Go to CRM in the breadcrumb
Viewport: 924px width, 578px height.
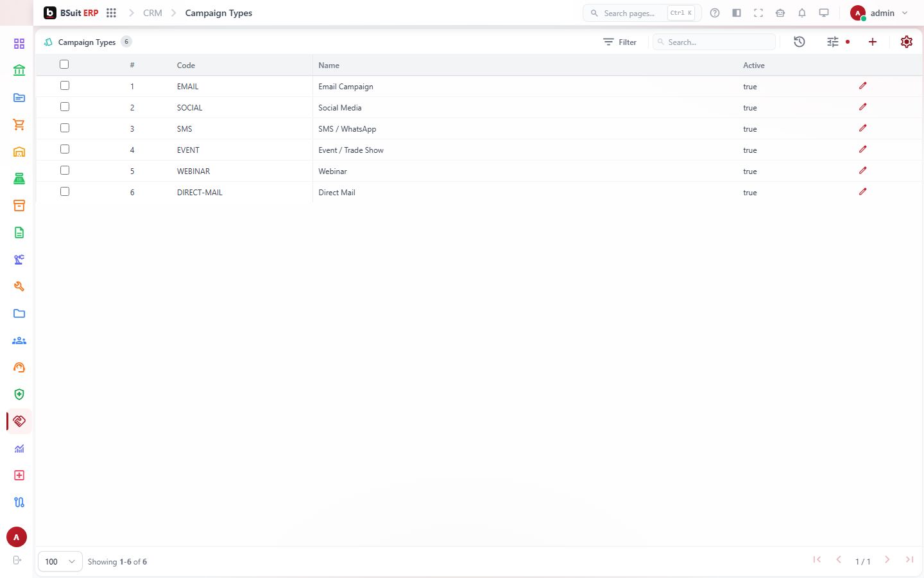pos(153,13)
